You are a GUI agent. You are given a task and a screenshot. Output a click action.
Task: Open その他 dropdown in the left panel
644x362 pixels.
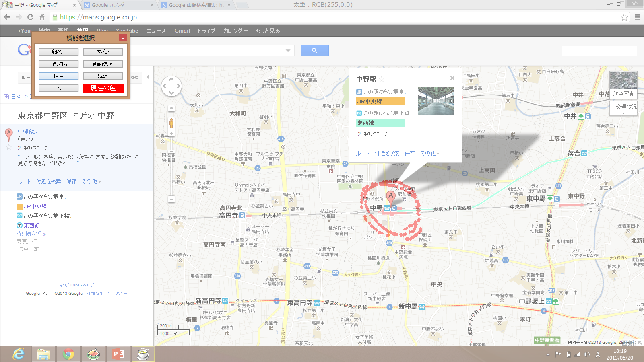[x=91, y=181]
